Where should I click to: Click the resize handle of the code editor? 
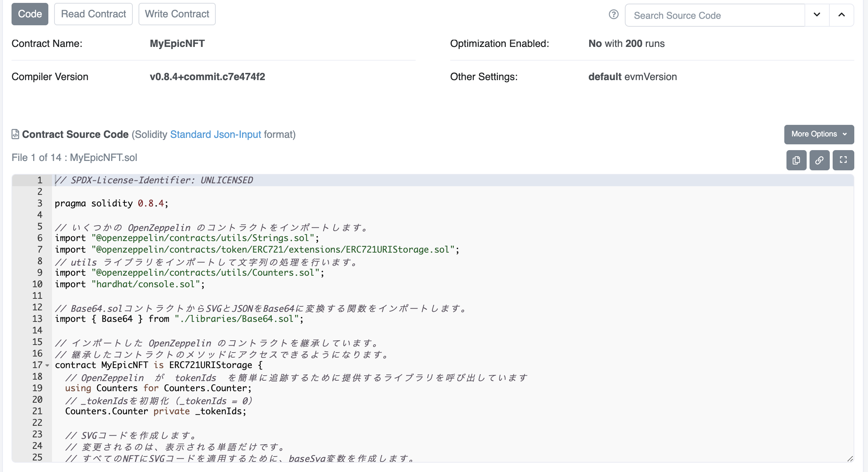click(850, 459)
